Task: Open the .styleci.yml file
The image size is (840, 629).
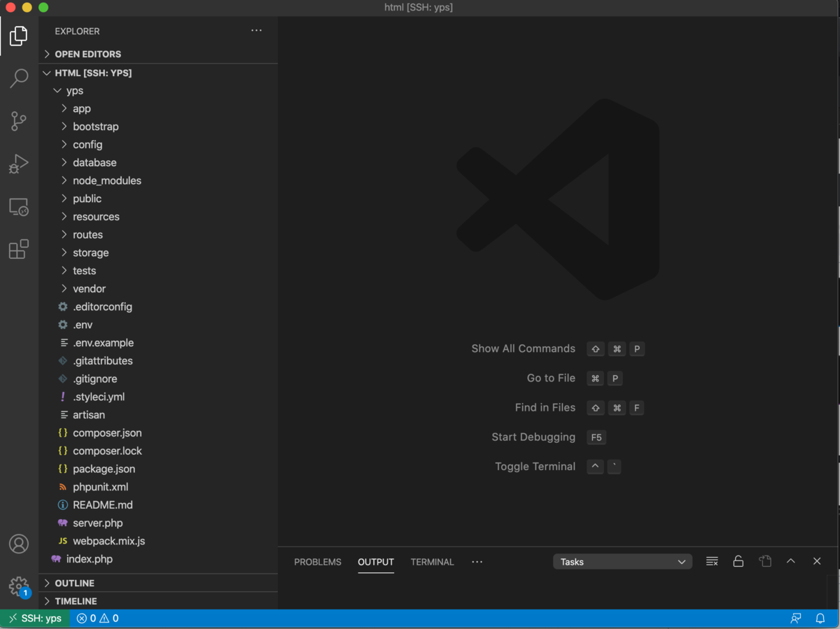Action: pyautogui.click(x=158, y=397)
